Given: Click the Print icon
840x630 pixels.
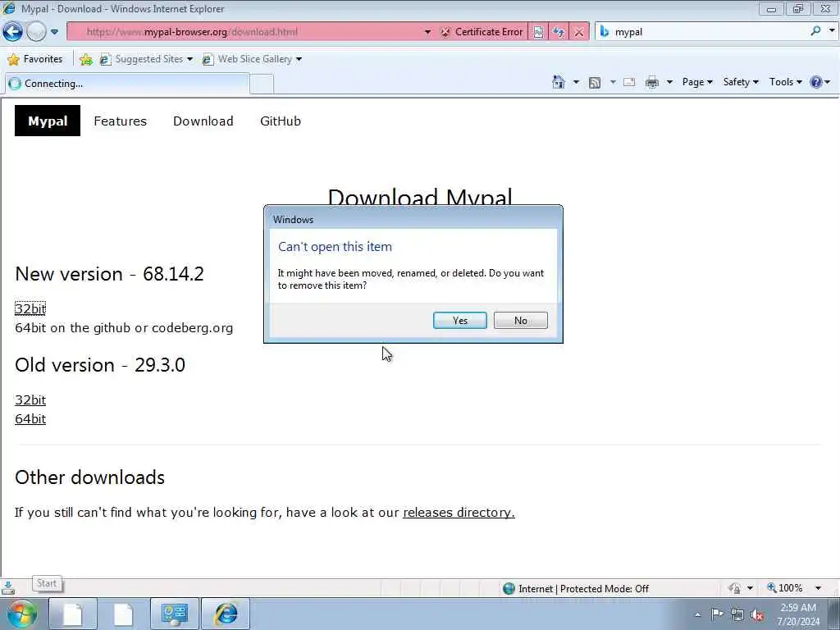Looking at the screenshot, I should tap(652, 82).
